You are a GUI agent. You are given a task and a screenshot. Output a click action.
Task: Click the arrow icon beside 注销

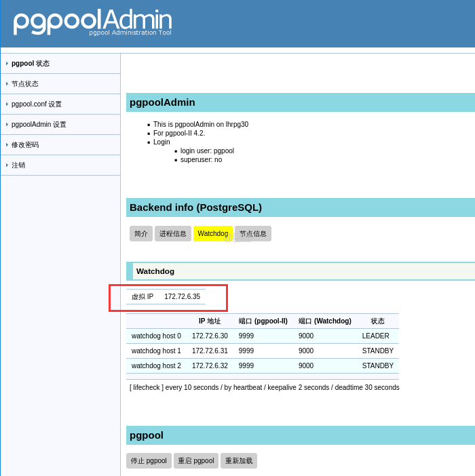click(x=7, y=165)
